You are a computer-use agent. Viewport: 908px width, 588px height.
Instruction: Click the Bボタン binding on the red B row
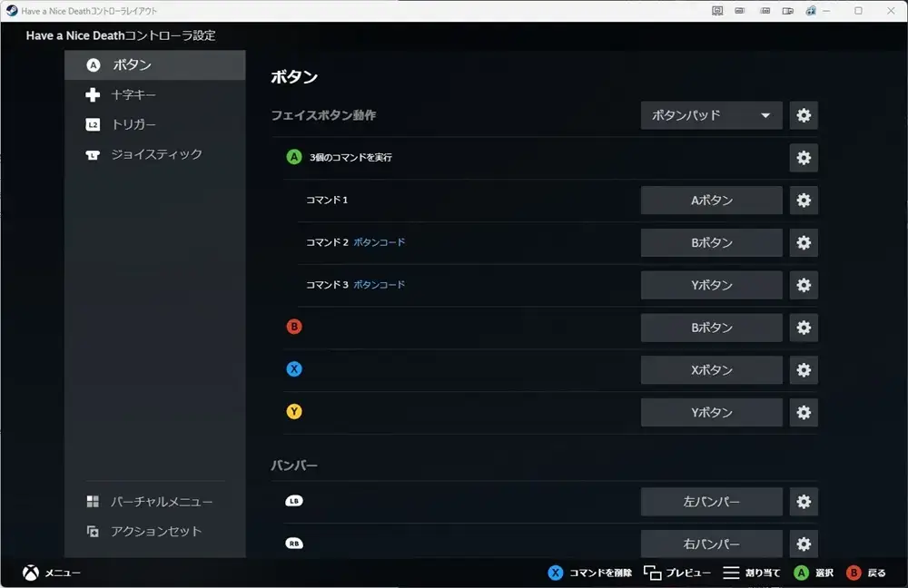pos(711,328)
